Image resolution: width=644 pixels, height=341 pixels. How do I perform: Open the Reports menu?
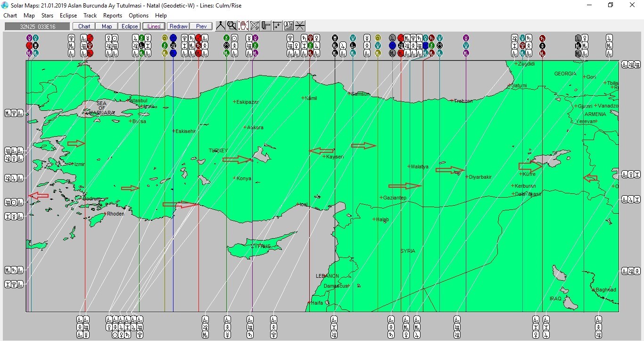pos(113,16)
